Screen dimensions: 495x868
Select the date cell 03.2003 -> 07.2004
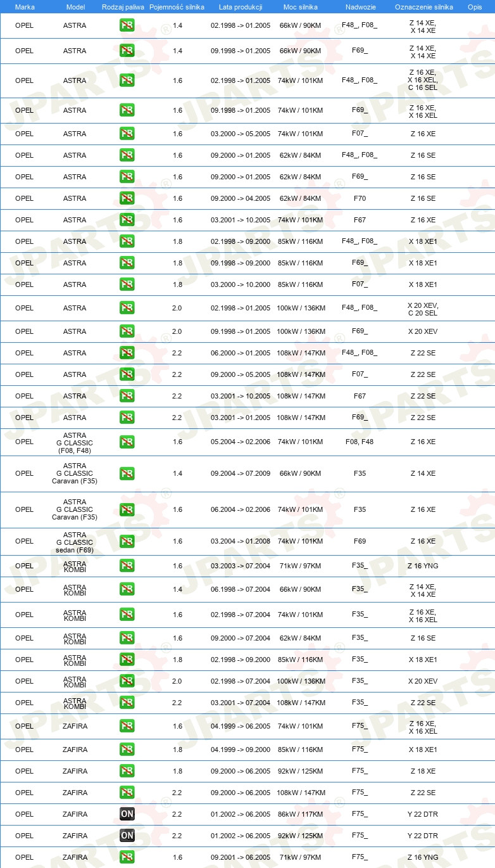tap(241, 566)
